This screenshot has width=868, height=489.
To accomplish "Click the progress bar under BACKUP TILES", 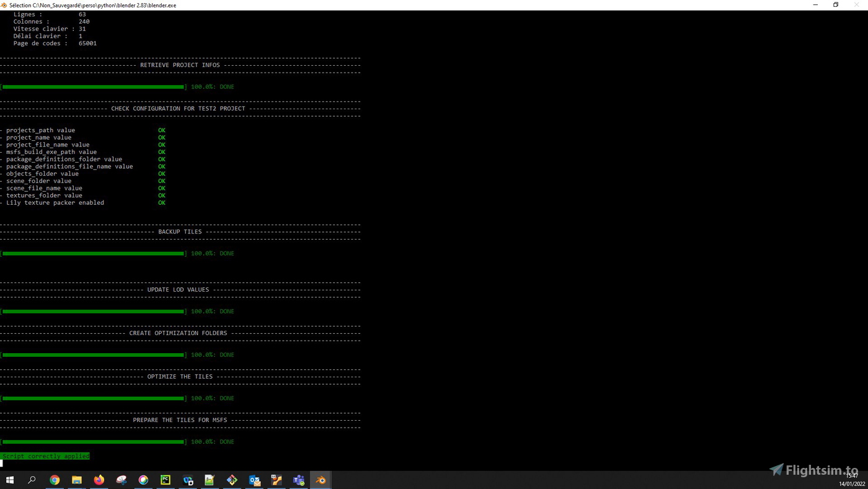I will click(x=93, y=253).
